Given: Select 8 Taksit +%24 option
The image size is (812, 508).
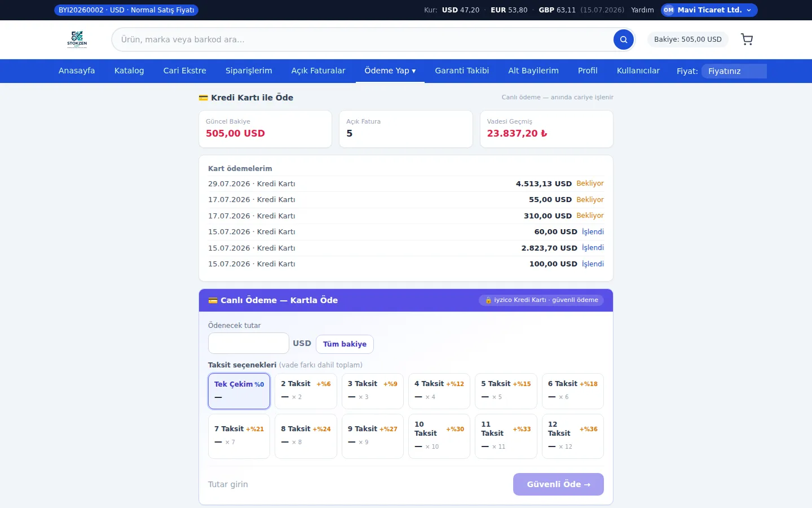Looking at the screenshot, I should click(x=306, y=436).
